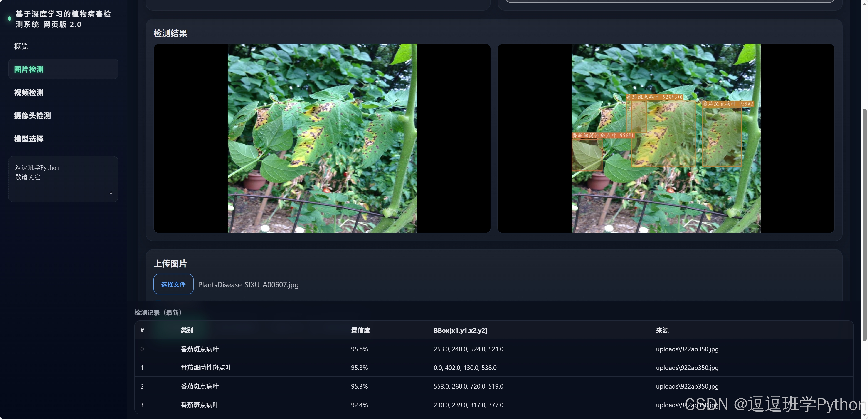Select row 0 category 番茄斑点病叶
Viewport: 868px width, 419px height.
tap(200, 349)
